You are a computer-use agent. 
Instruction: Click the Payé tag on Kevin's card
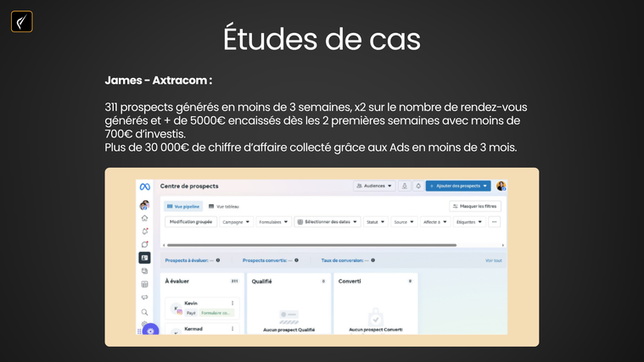point(191,313)
